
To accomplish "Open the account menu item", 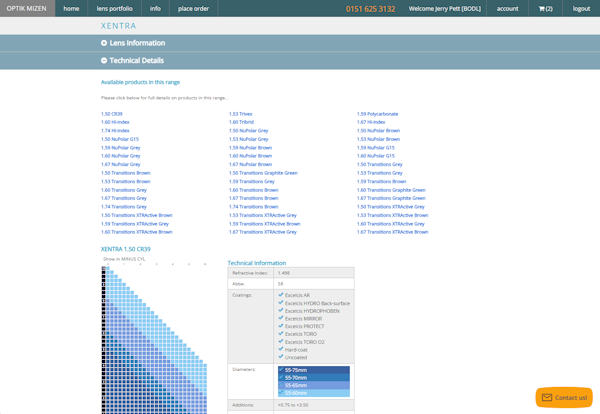I will coord(507,8).
